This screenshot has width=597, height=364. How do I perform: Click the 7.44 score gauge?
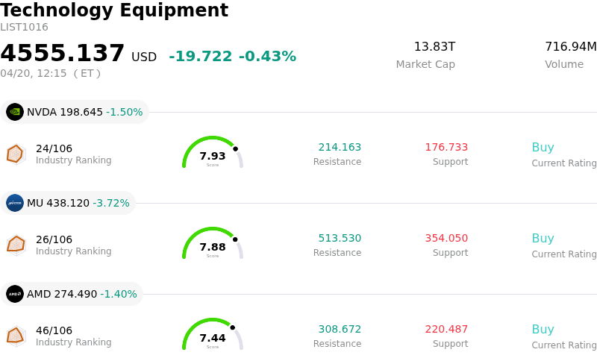tap(213, 336)
